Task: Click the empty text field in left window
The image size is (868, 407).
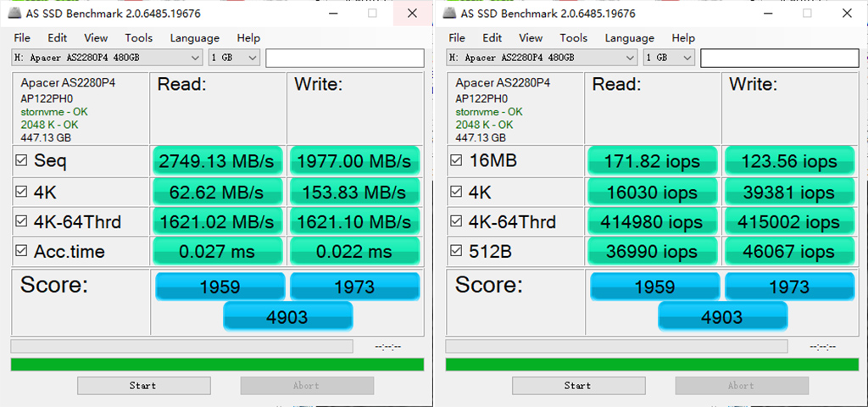Action: [344, 58]
